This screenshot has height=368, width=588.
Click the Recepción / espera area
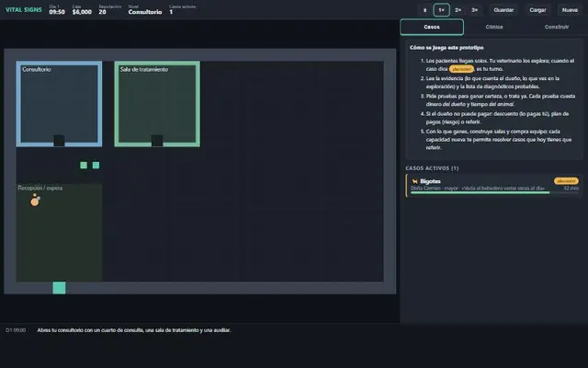coord(59,232)
